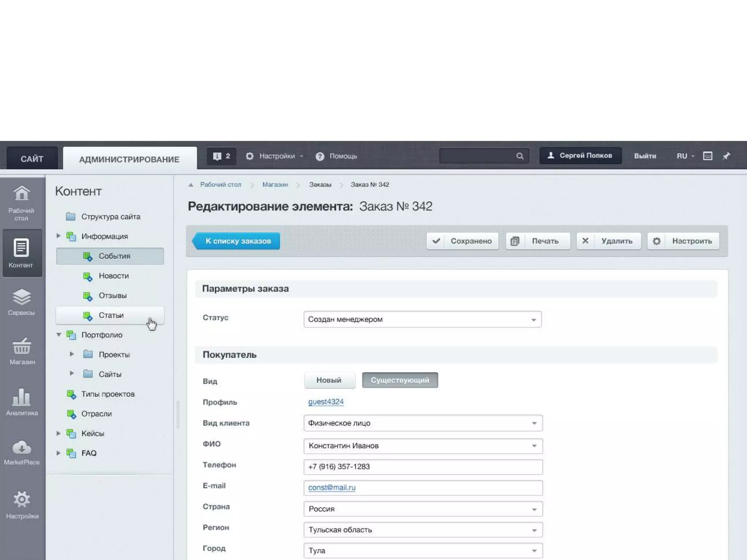747x560 pixels.
Task: Click the К списку заказов button
Action: (x=237, y=241)
